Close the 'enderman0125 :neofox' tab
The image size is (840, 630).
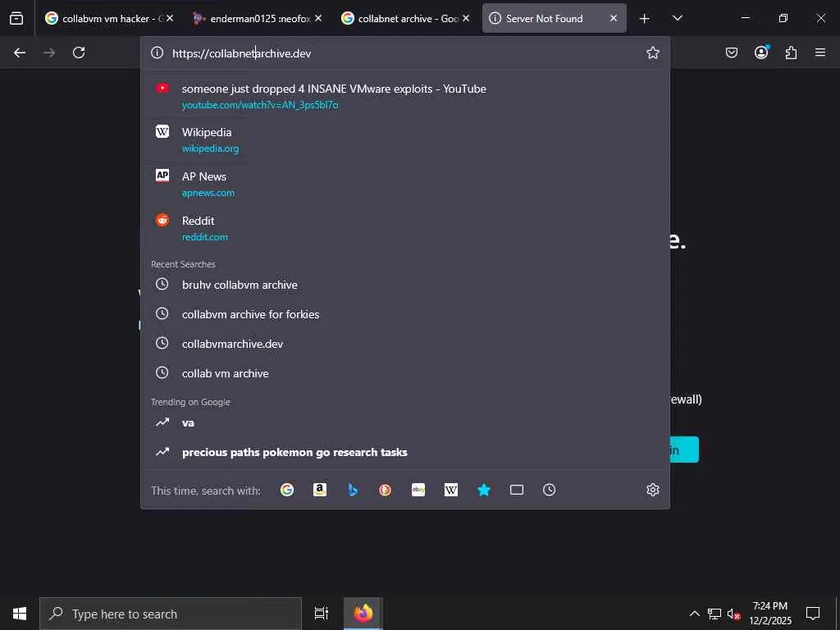318,18
